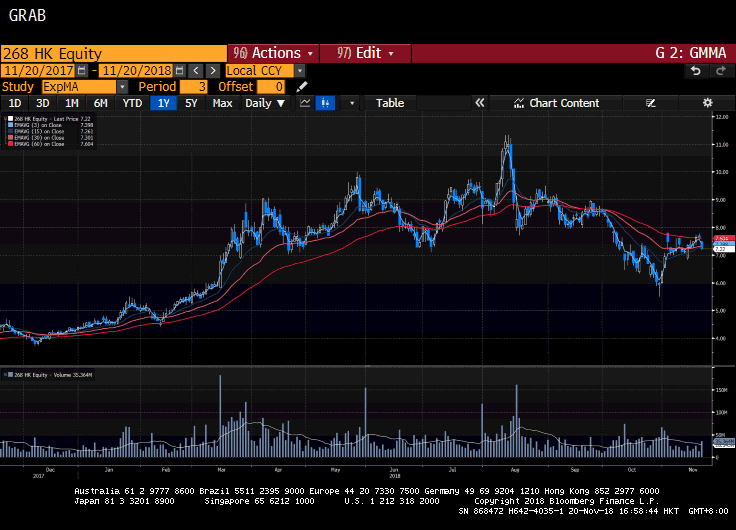The width and height of the screenshot is (736, 530).
Task: Open the Daily periodicity dropdown
Action: [x=265, y=103]
